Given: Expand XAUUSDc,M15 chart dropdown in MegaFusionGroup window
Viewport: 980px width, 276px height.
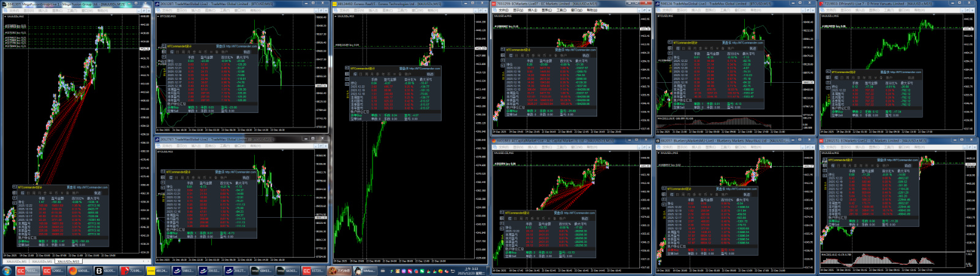Looking at the screenshot, I should [x=5, y=16].
